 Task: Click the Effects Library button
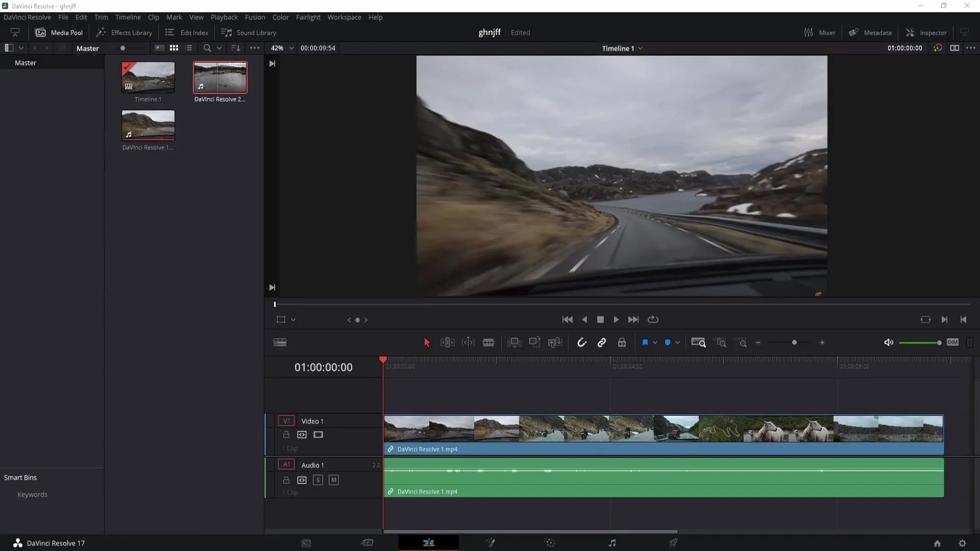125,32
